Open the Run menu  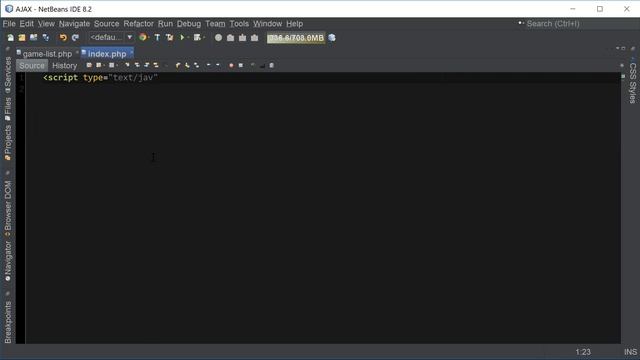165,24
